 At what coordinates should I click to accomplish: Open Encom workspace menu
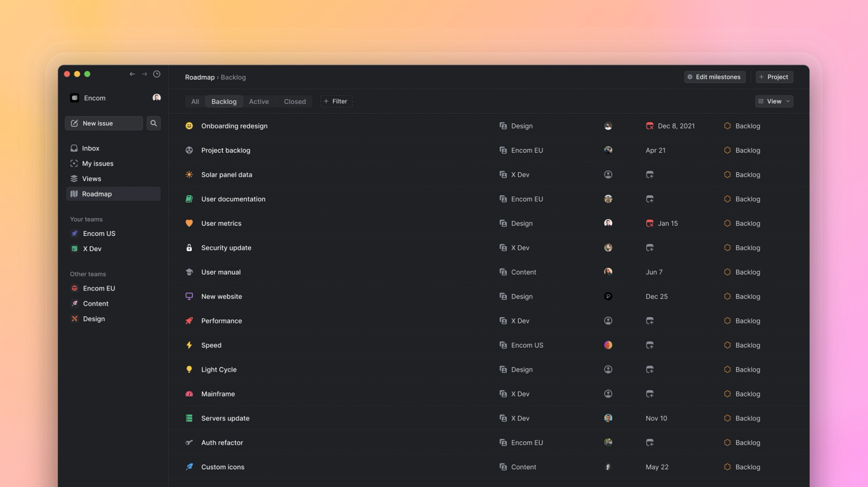[88, 98]
